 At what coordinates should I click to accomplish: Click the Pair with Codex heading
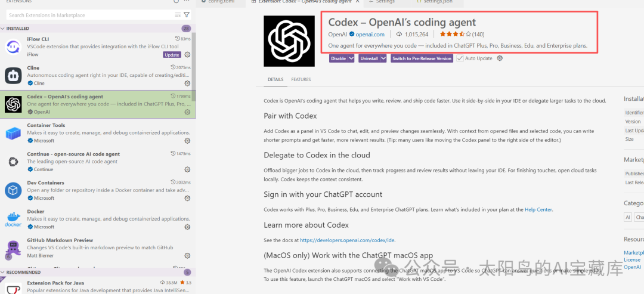coord(290,116)
